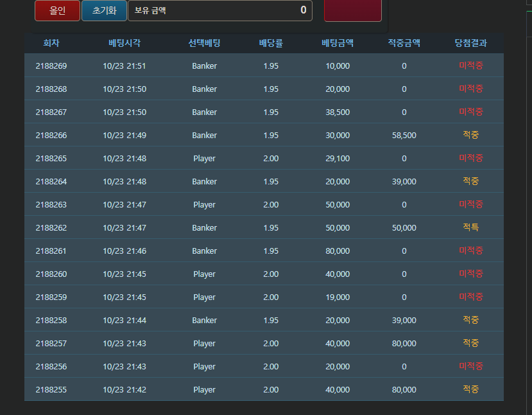The image size is (532, 415).
Task: Select round number 2188263
Action: (x=51, y=204)
